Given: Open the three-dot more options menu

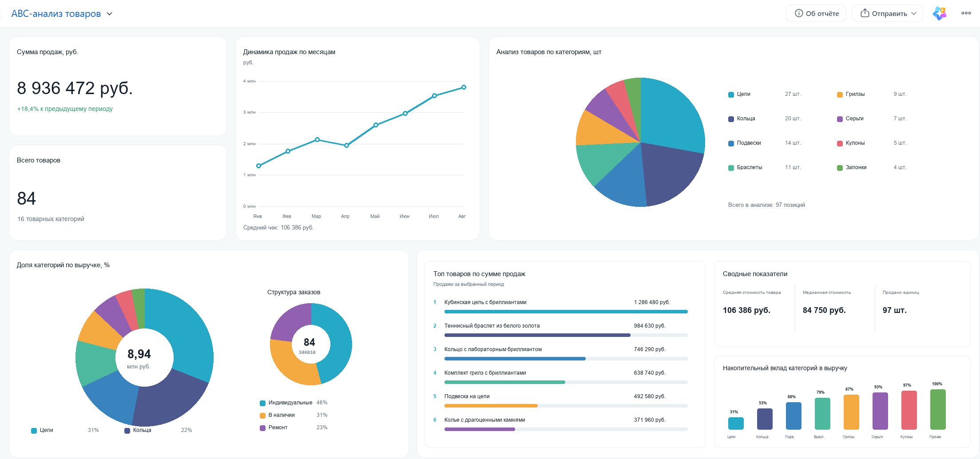Looking at the screenshot, I should (966, 13).
